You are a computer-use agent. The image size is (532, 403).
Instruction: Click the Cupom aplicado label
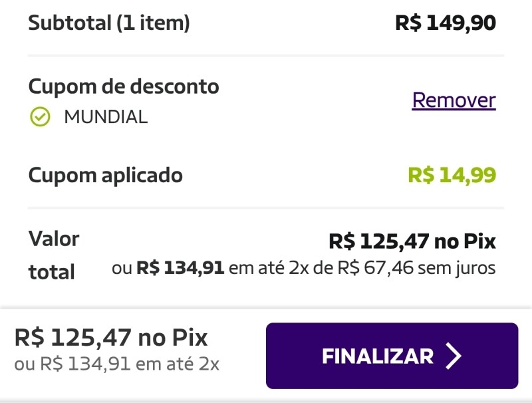(x=105, y=176)
